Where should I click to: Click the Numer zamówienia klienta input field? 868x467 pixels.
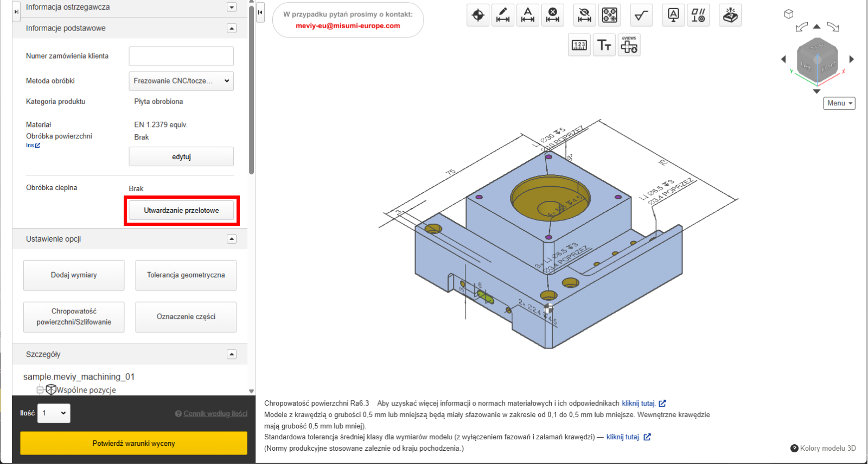click(181, 56)
